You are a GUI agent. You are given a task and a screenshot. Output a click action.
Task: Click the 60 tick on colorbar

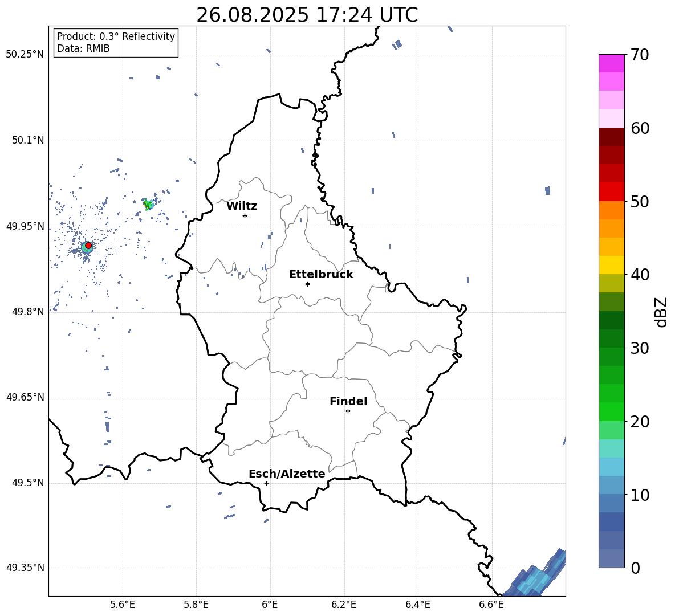click(x=640, y=128)
